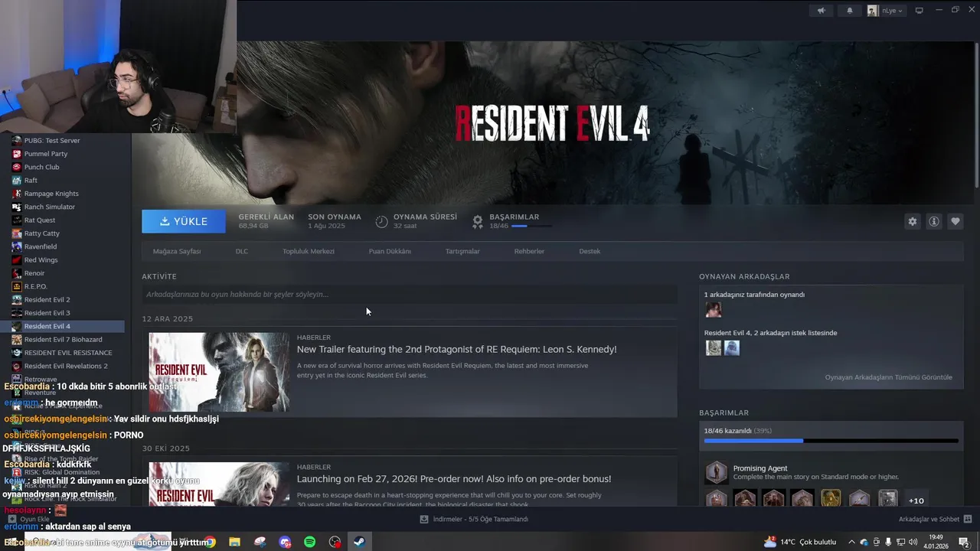The image size is (980, 551).
Task: Click the Oyun Ekle add game button
Action: tap(29, 519)
